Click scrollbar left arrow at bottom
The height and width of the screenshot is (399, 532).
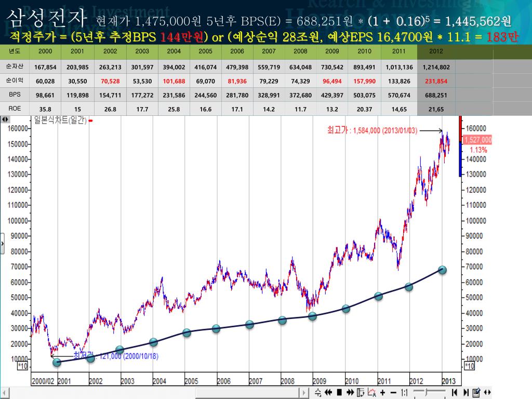click(5, 393)
